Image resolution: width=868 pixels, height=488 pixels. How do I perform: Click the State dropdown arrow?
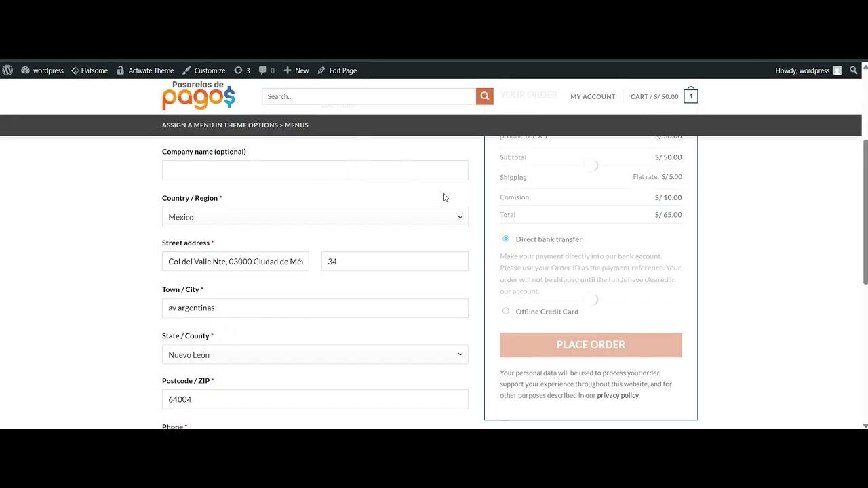coord(460,354)
